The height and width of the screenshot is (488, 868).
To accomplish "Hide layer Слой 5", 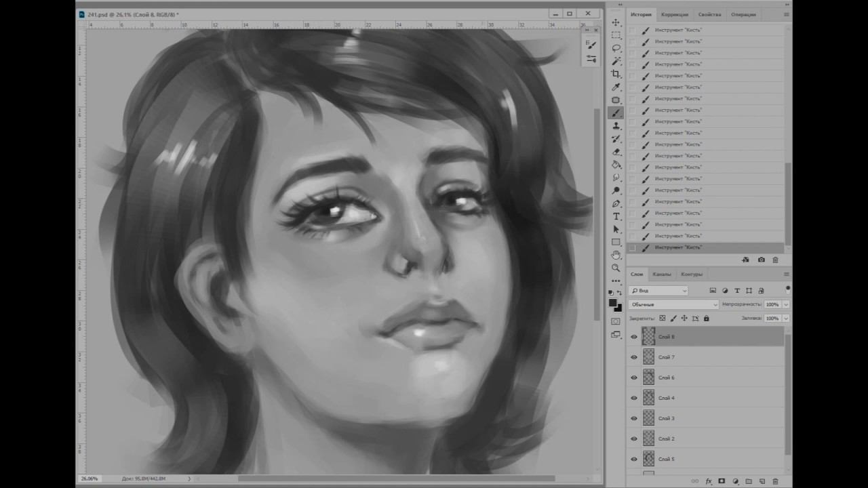I will (x=634, y=459).
